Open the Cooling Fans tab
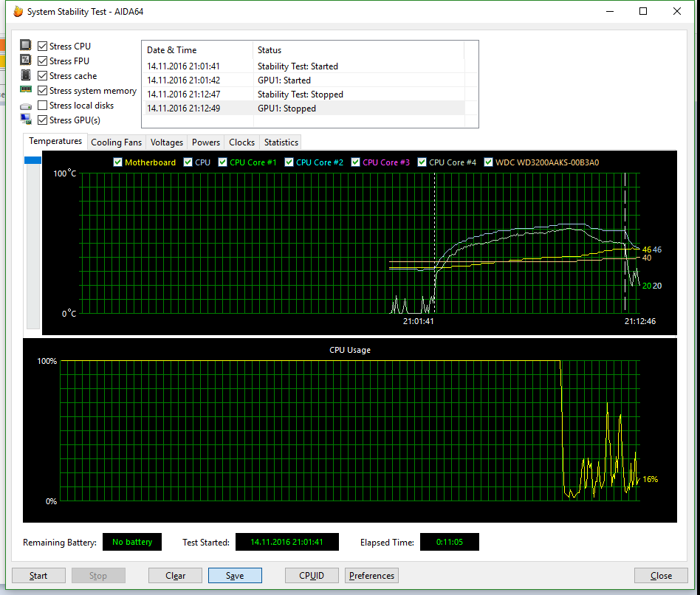This screenshot has width=700, height=595. 116,142
